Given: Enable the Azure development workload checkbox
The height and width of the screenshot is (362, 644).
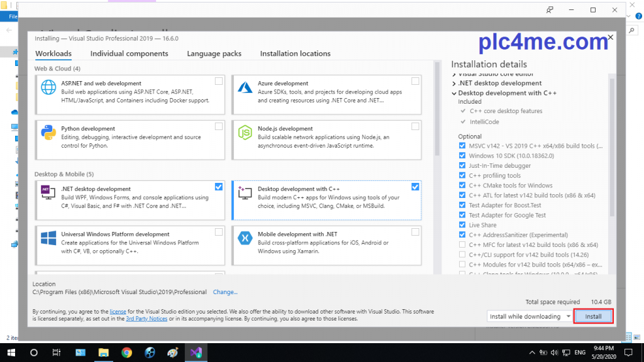Looking at the screenshot, I should [415, 81].
